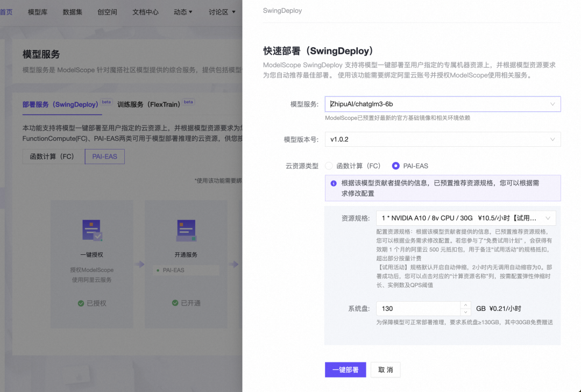Open the 模型版本号 dropdown showing v1.0.2

click(x=442, y=139)
